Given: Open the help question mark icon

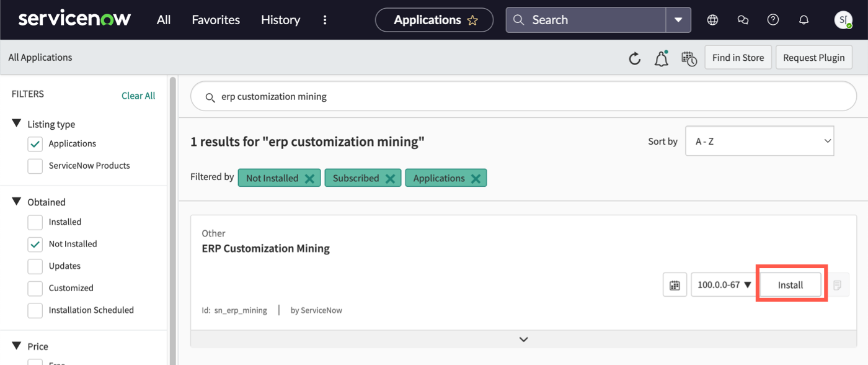Looking at the screenshot, I should click(773, 20).
